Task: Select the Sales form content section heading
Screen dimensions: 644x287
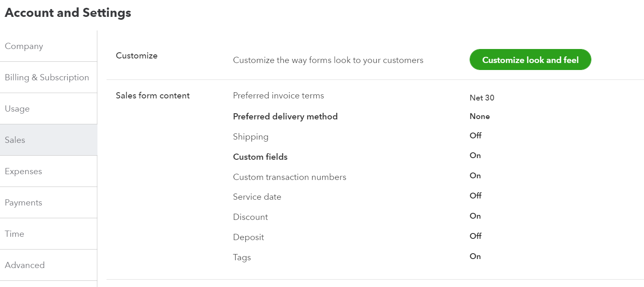Action: click(x=153, y=96)
